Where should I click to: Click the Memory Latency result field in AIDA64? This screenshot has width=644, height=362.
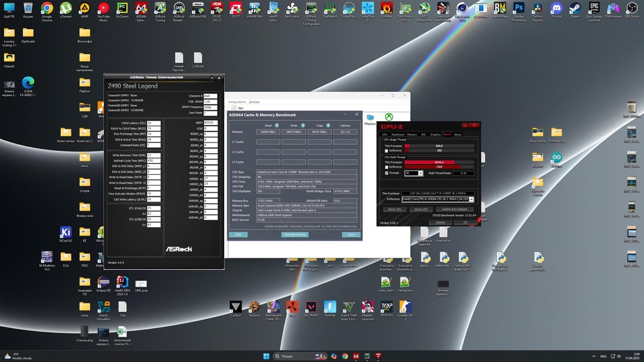(345, 132)
